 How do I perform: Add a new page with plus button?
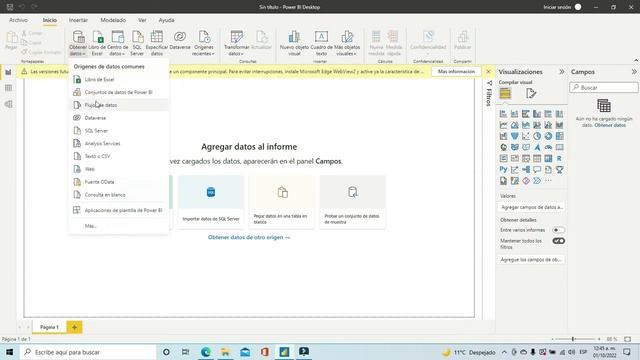click(x=74, y=327)
